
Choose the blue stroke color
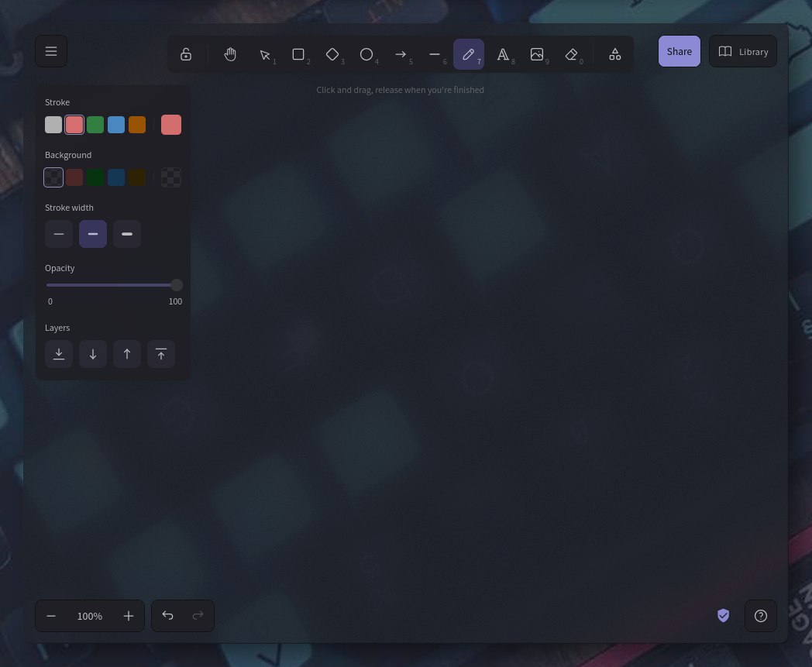pyautogui.click(x=116, y=125)
